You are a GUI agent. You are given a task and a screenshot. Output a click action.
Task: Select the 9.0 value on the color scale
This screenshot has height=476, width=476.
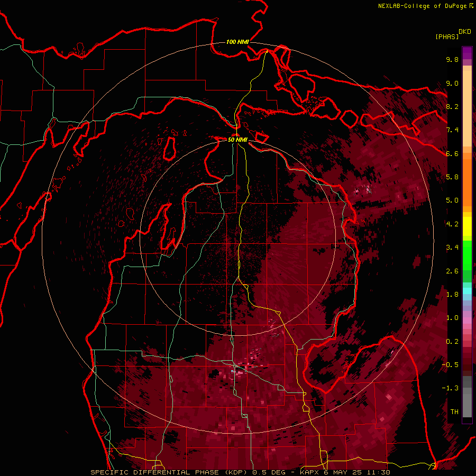point(452,83)
